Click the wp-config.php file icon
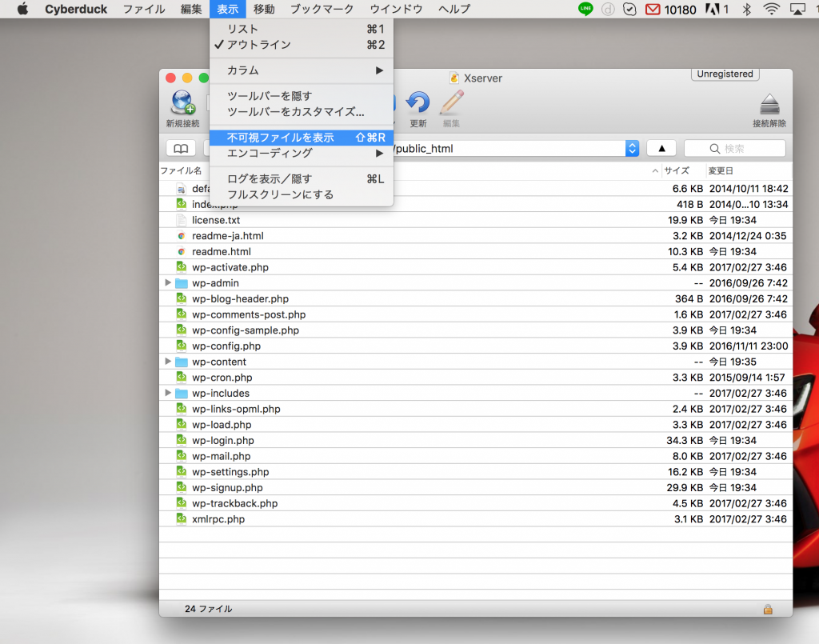The width and height of the screenshot is (819, 644). tap(182, 346)
